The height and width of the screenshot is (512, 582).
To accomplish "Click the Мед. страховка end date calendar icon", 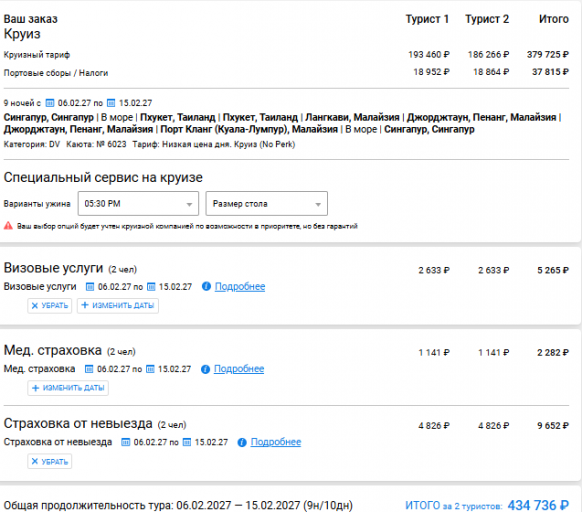I will 150,369.
